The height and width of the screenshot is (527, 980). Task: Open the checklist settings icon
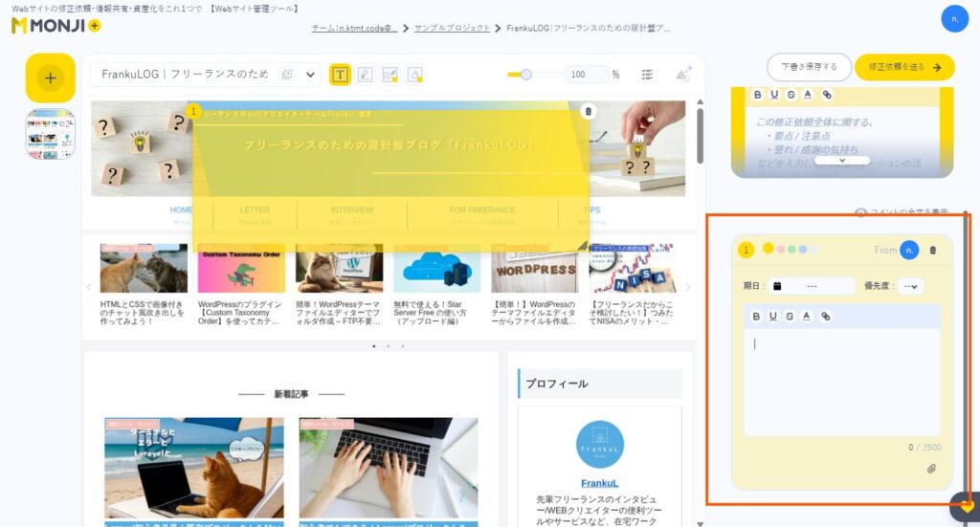[x=647, y=75]
